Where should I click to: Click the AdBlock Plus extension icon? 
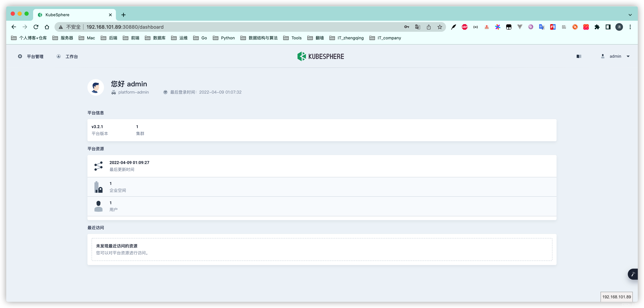pos(464,27)
